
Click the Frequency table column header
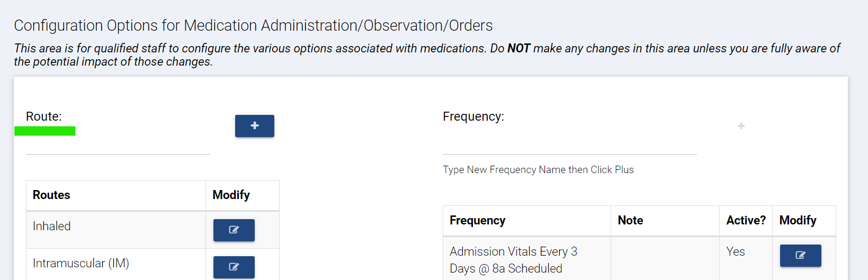point(477,221)
